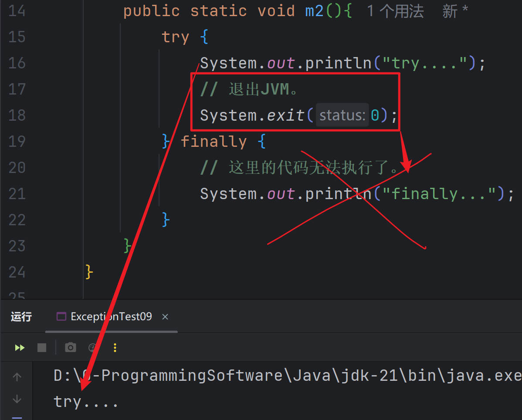Toggle breakpoint at line number 21
The height and width of the screenshot is (420, 522).
pos(17,194)
